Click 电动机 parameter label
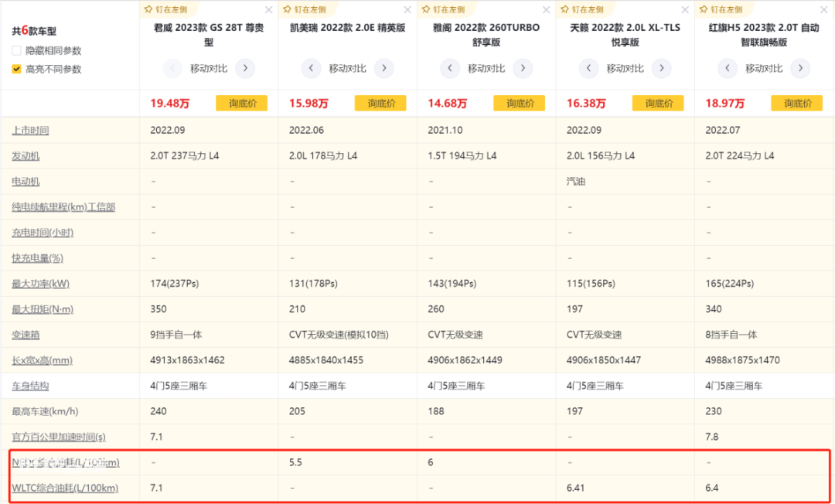Image resolution: width=835 pixels, height=504 pixels. [26, 182]
